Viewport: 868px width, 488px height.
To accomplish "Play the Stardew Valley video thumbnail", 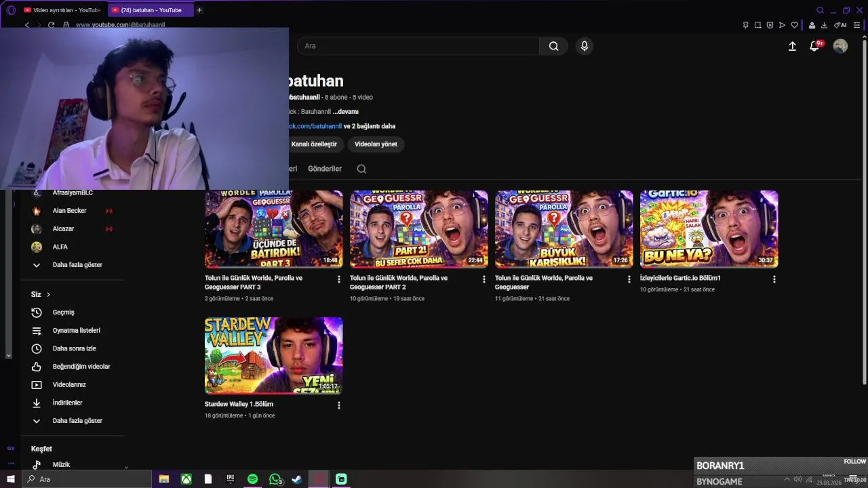I will [x=274, y=355].
